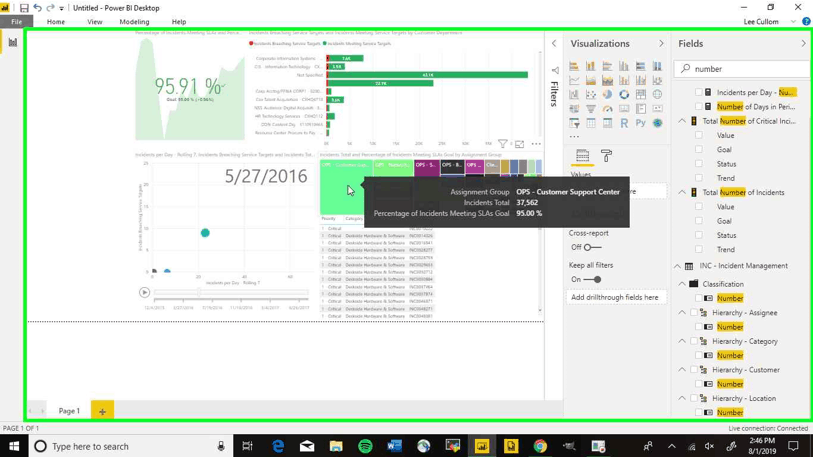The image size is (815, 459).
Task: Select the Area chart visual
Action: coord(590,81)
